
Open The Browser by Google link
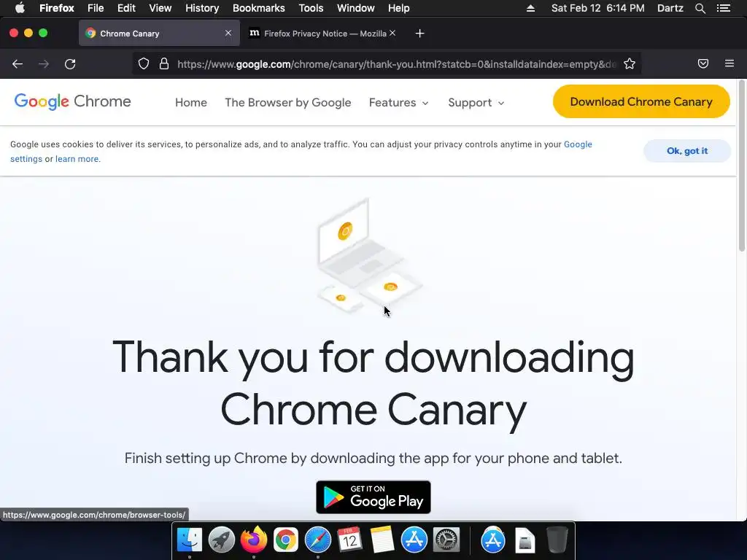click(287, 102)
